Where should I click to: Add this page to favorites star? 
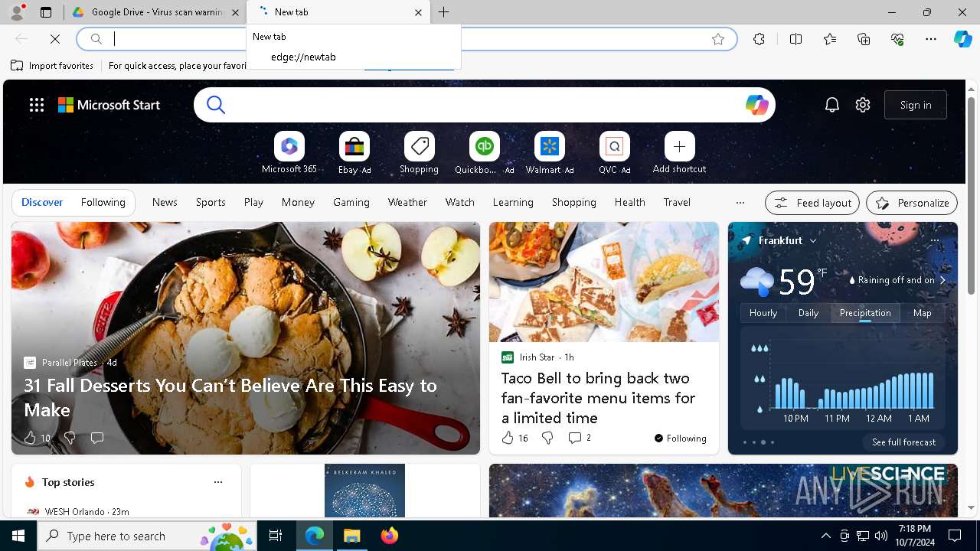[718, 39]
